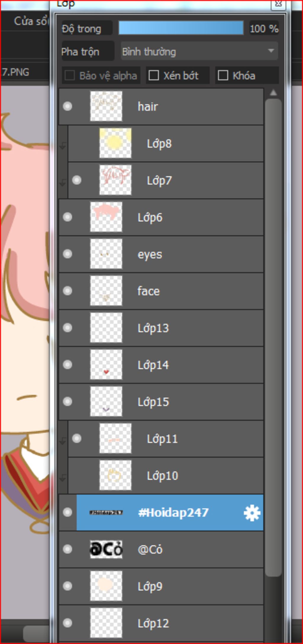Adjust the Độ trong opacity slider

point(181,28)
